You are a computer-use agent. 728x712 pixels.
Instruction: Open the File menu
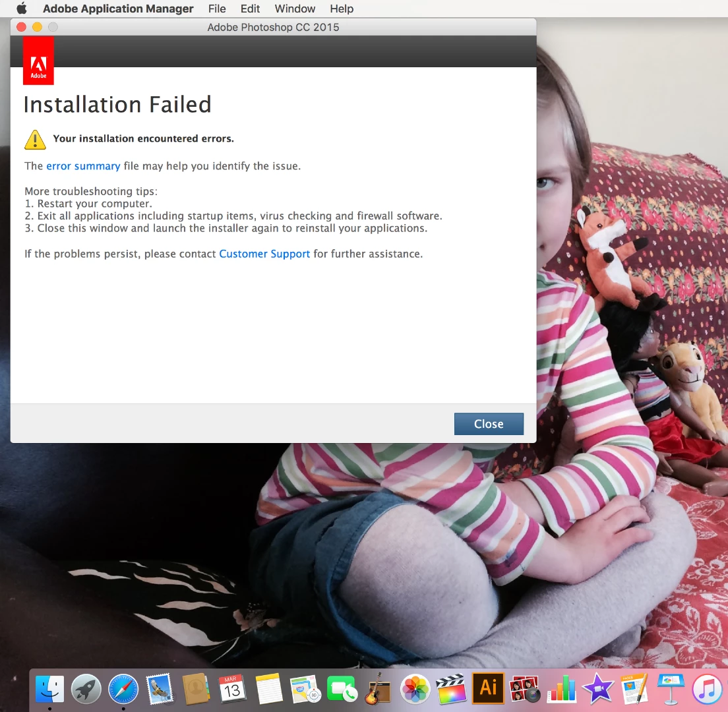(217, 9)
